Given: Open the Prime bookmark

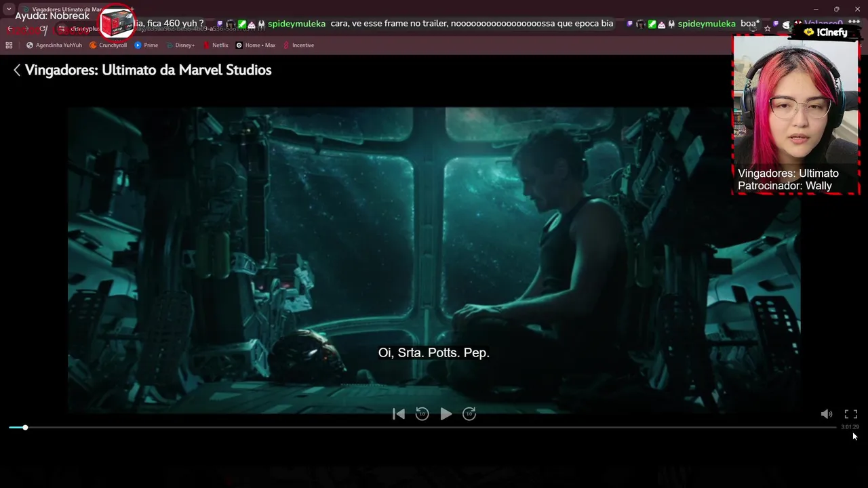Looking at the screenshot, I should [146, 45].
